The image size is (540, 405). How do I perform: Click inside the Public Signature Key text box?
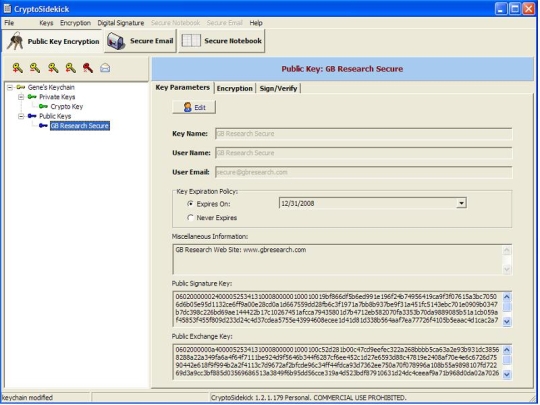(338, 309)
